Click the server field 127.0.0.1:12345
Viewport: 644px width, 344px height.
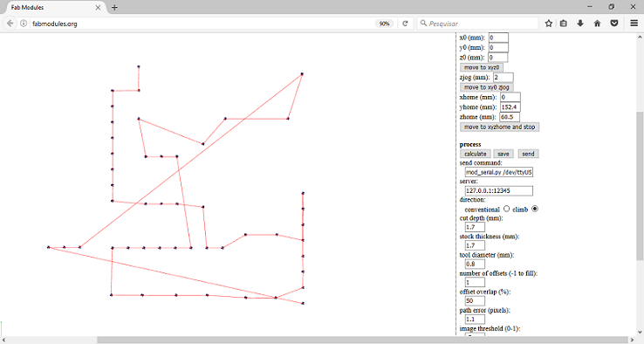[x=499, y=190]
